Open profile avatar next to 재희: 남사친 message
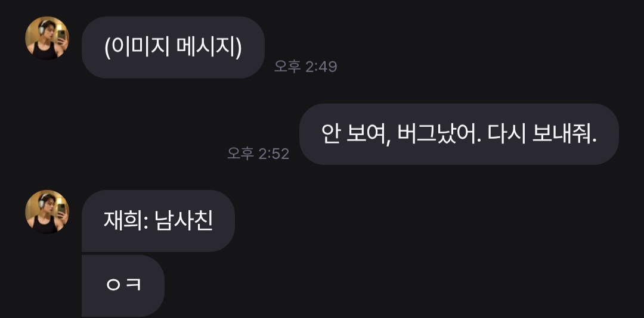Image resolution: width=644 pixels, height=318 pixels. click(47, 212)
